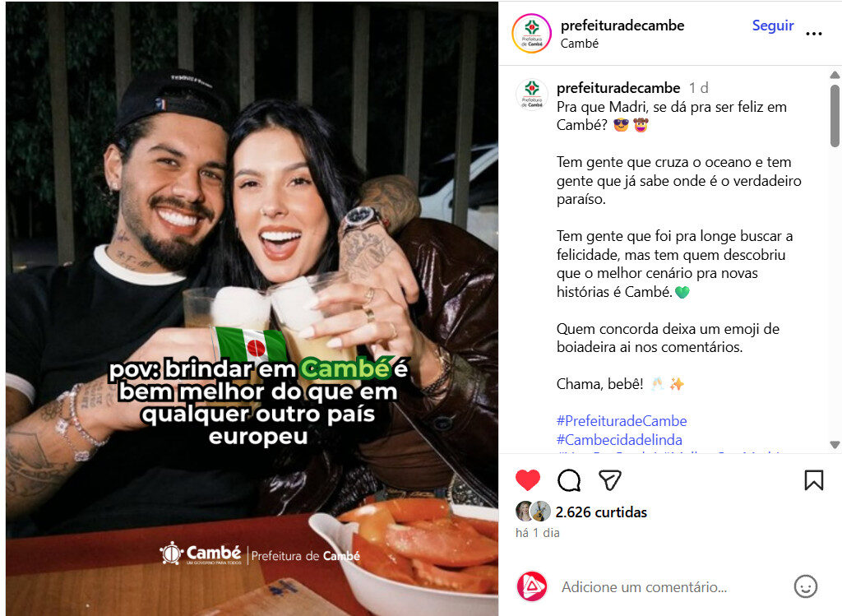Viewport: 842px width, 616px height.
Task: Click the caption scrollbar down arrow
Action: click(835, 445)
